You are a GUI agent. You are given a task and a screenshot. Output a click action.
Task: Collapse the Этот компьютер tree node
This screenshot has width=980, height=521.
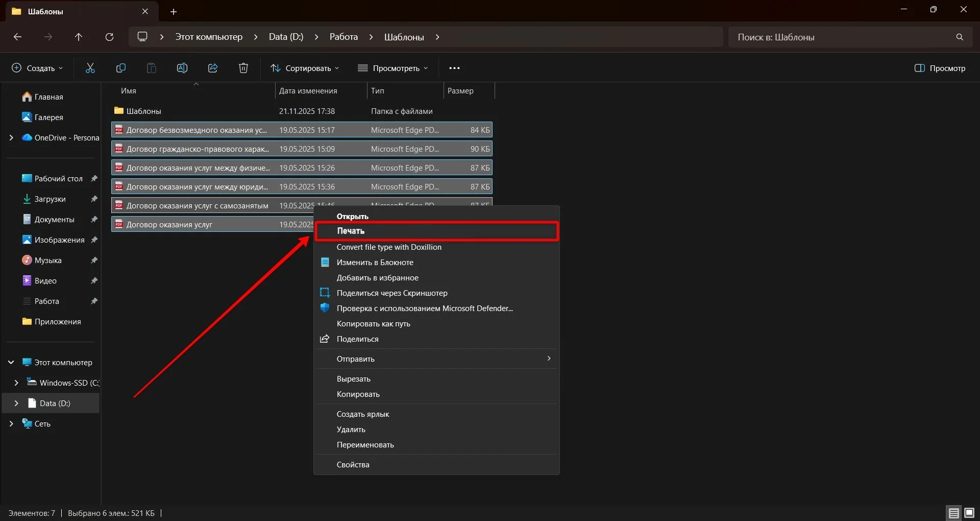click(11, 362)
